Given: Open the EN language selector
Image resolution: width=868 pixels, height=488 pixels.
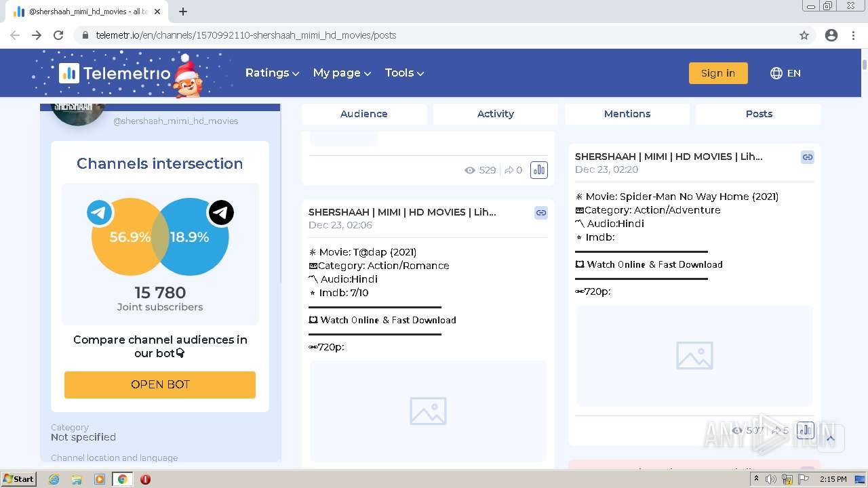Looking at the screenshot, I should (x=785, y=73).
